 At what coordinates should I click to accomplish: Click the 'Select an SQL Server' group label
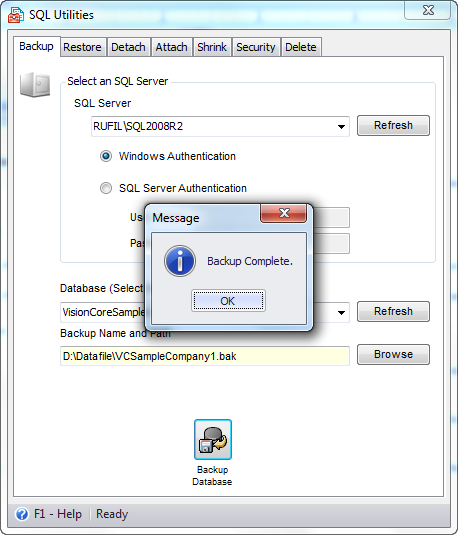point(117,81)
